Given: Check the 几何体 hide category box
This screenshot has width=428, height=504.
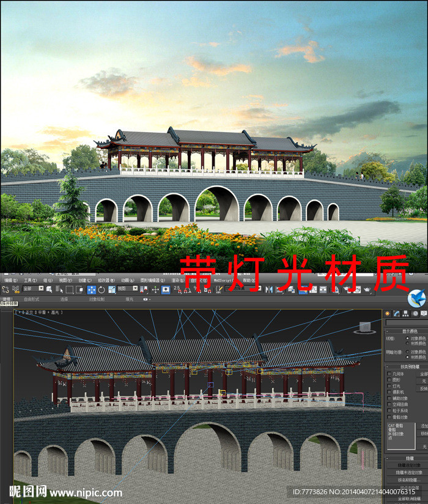Looking at the screenshot, I should [389, 374].
